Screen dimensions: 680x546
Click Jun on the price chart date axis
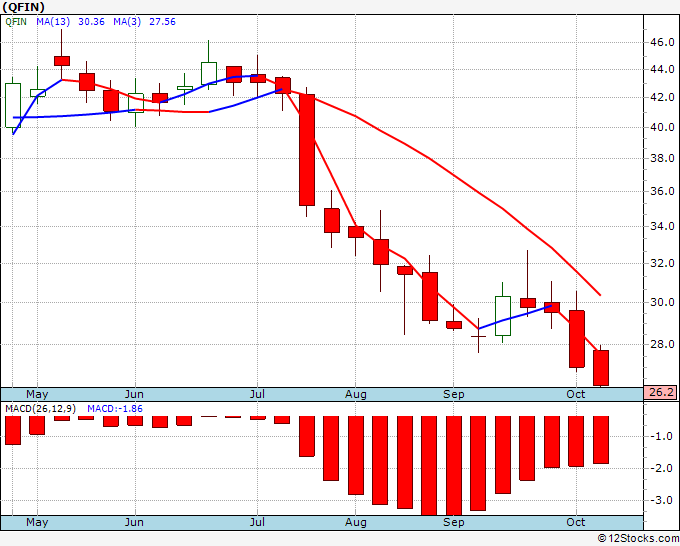point(134,394)
